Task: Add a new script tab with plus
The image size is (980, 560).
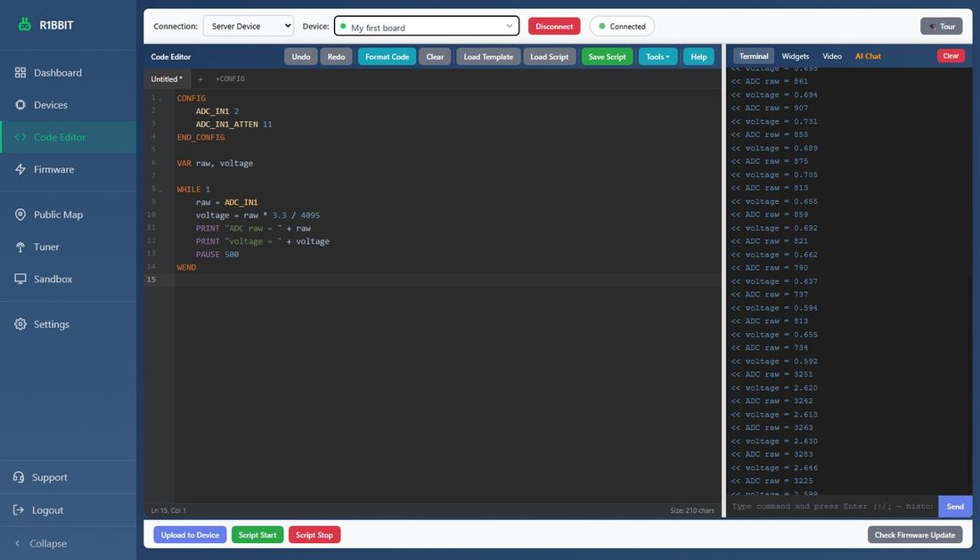Action: 200,79
